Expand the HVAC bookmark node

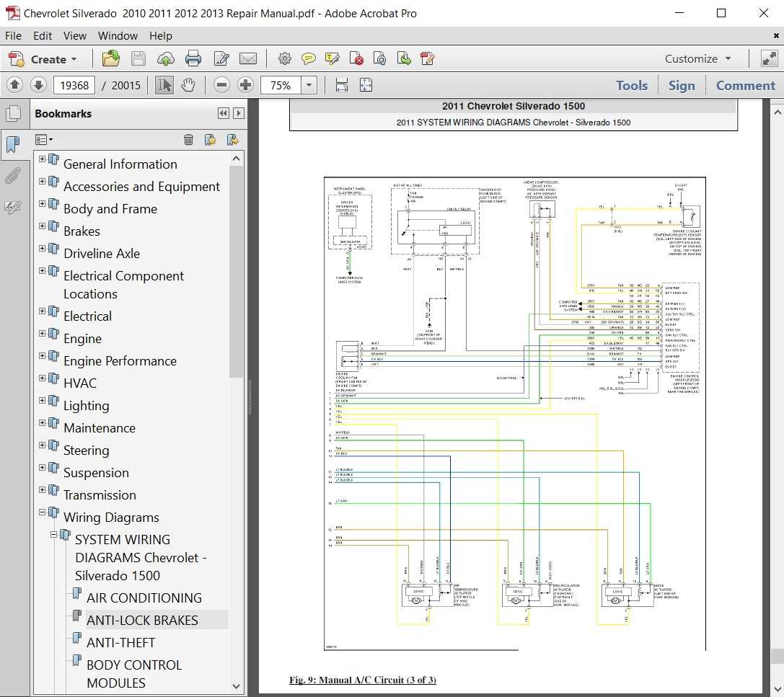pos(42,378)
